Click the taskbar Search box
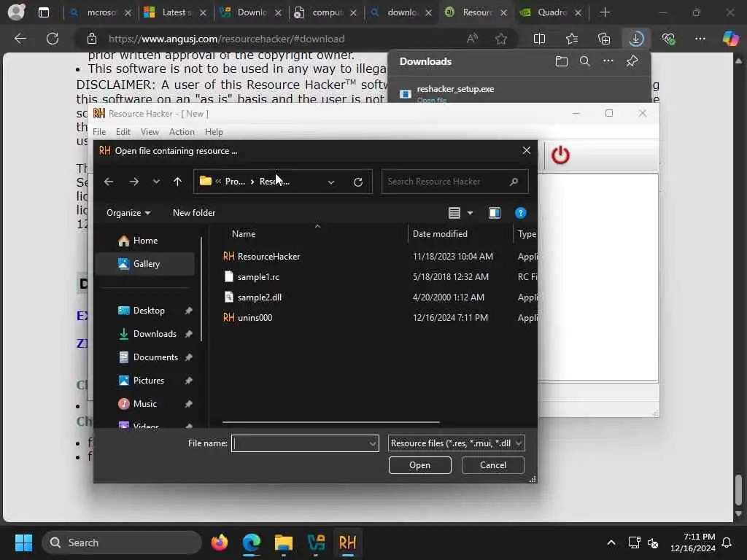The image size is (747, 560). click(x=122, y=542)
